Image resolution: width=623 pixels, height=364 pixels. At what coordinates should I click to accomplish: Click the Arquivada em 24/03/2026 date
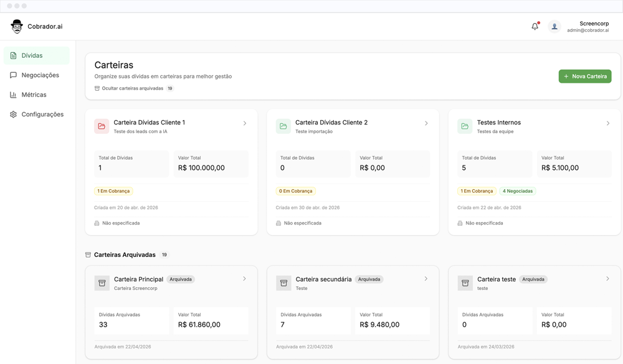486,347
